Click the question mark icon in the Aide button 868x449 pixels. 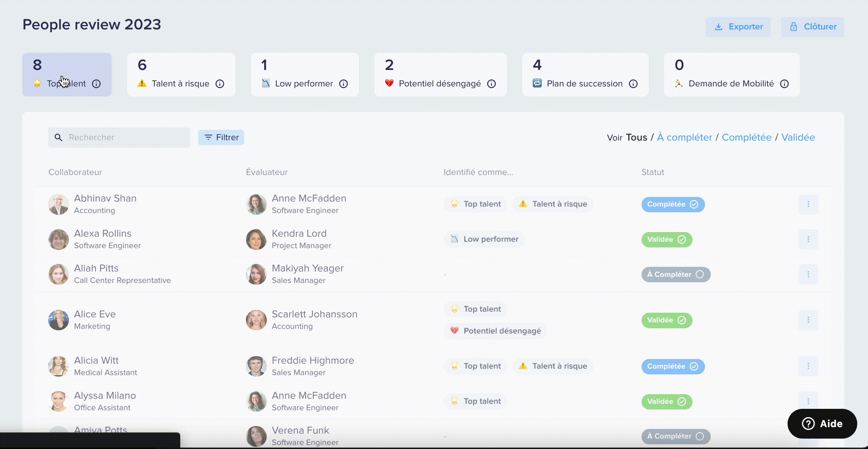[x=808, y=424]
